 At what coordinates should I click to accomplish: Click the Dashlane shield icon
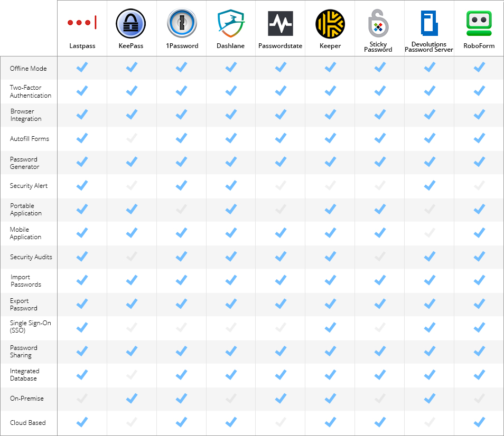coord(230,23)
